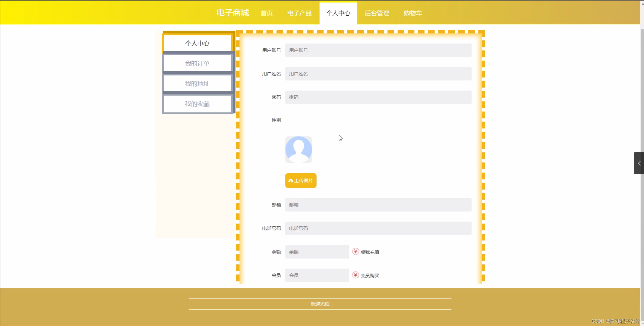Viewport: 644px width, 326px height.
Task: Click the mouse cursor area avatar silhouette icon
Action: 299,149
